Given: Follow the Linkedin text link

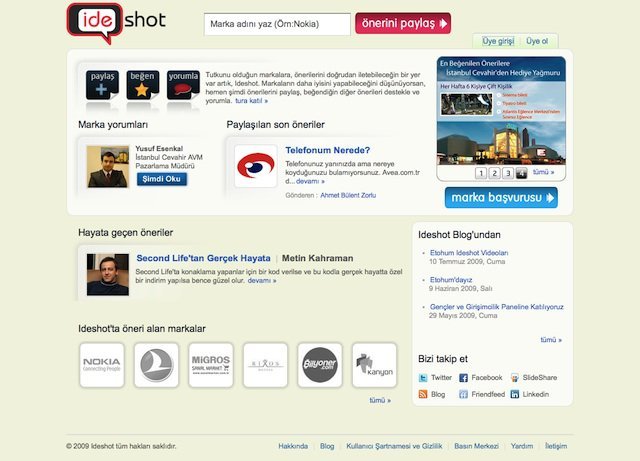Looking at the screenshot, I should tap(536, 394).
